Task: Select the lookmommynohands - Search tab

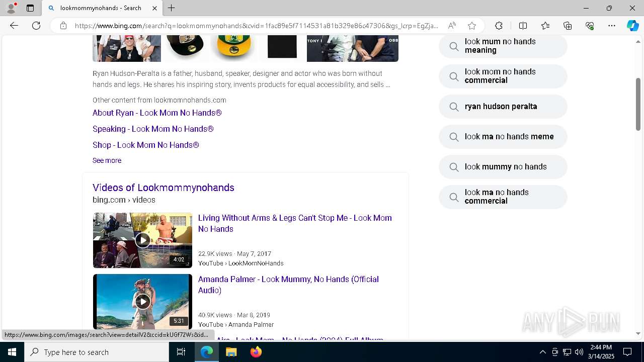Action: click(101, 8)
